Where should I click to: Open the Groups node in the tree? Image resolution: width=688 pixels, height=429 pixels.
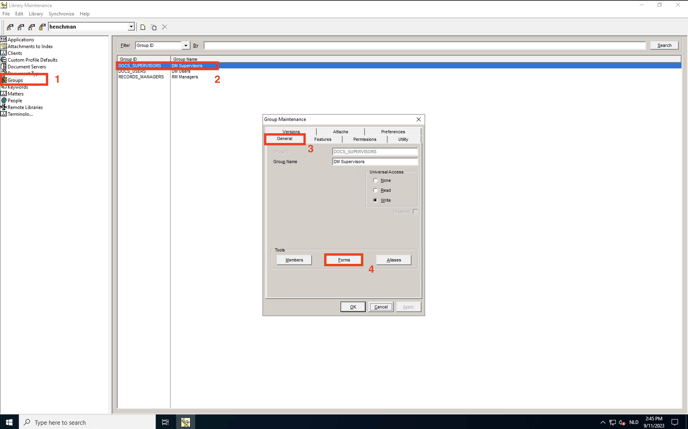point(15,80)
